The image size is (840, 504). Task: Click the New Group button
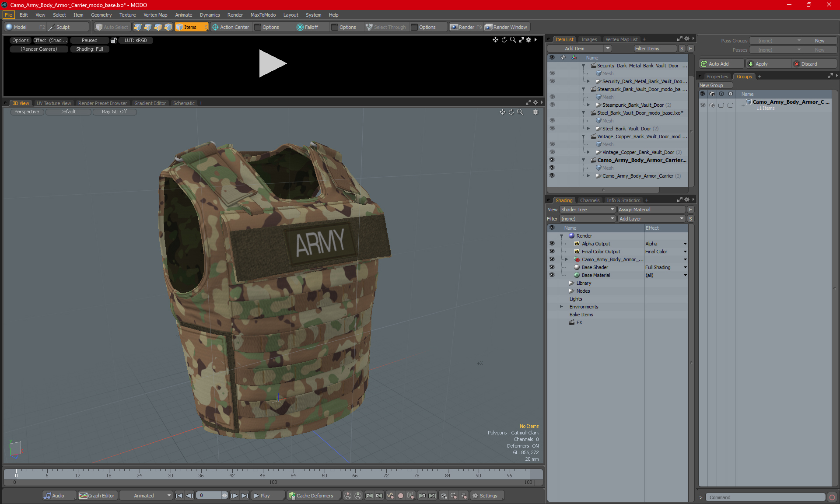click(x=715, y=85)
